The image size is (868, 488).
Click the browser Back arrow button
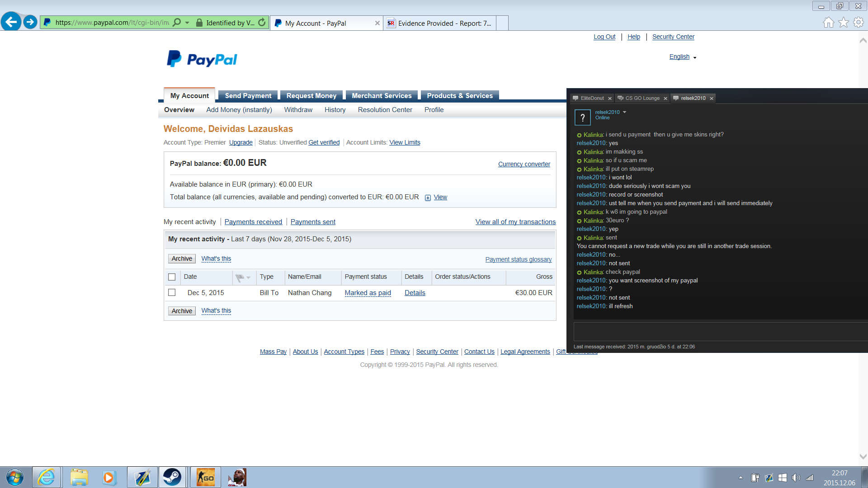point(11,22)
